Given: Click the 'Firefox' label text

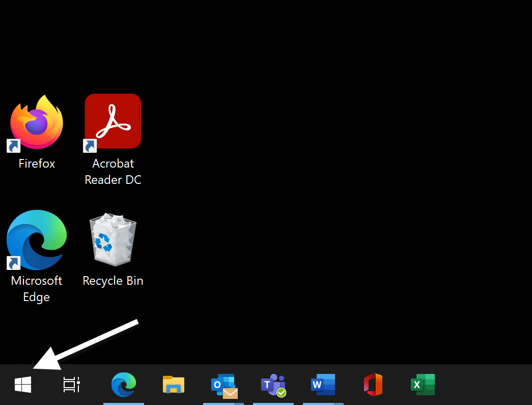Looking at the screenshot, I should tap(37, 164).
